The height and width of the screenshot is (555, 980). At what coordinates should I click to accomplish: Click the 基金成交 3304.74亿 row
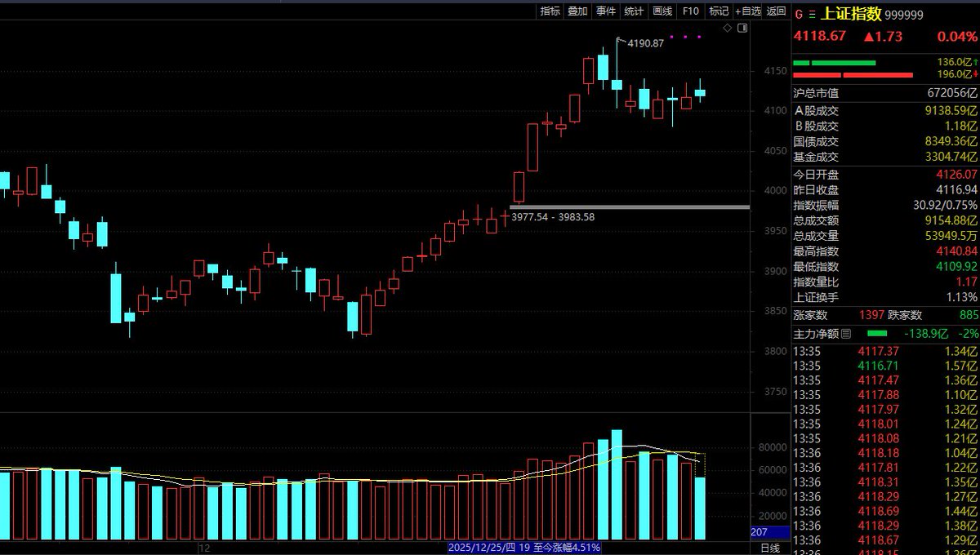pyautogui.click(x=885, y=157)
